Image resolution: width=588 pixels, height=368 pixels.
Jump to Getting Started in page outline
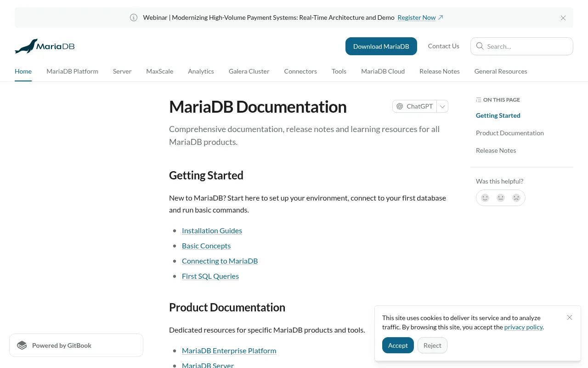[498, 115]
